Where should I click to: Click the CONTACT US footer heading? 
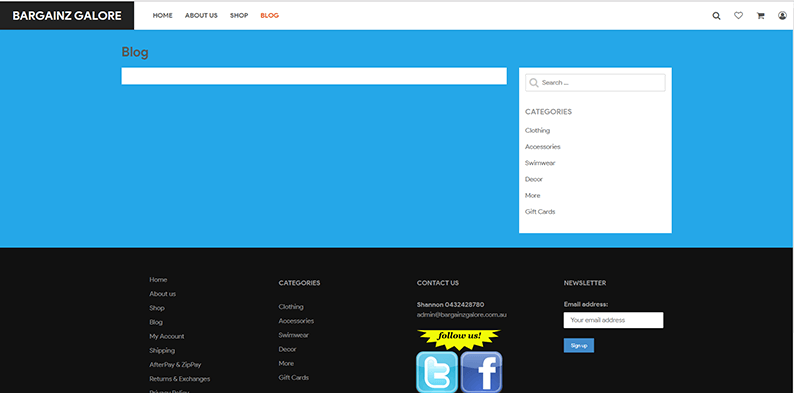438,283
